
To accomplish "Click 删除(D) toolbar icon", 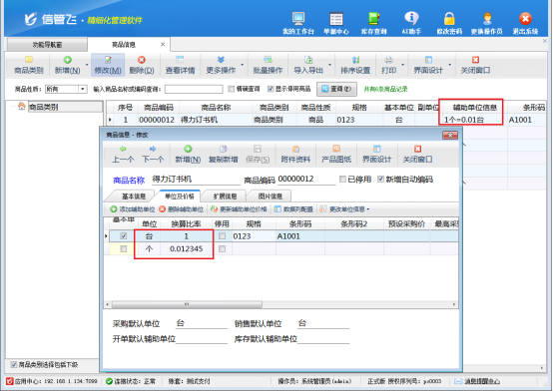I will (142, 65).
